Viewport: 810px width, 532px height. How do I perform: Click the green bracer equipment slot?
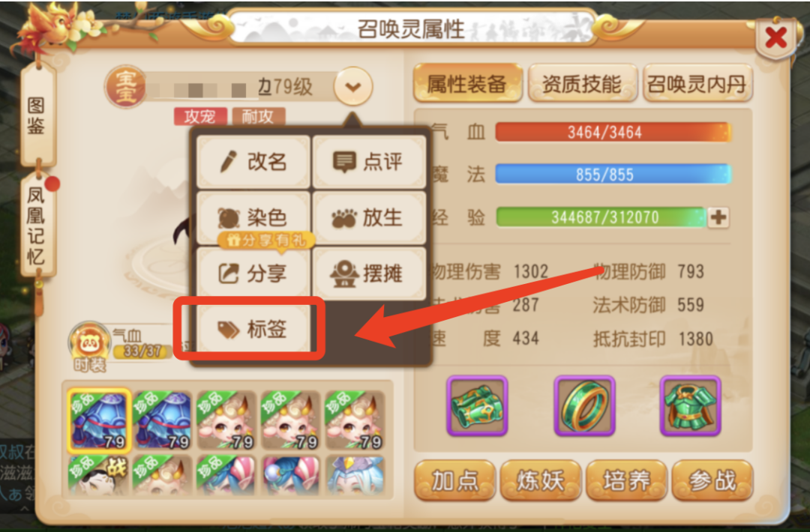point(477,405)
